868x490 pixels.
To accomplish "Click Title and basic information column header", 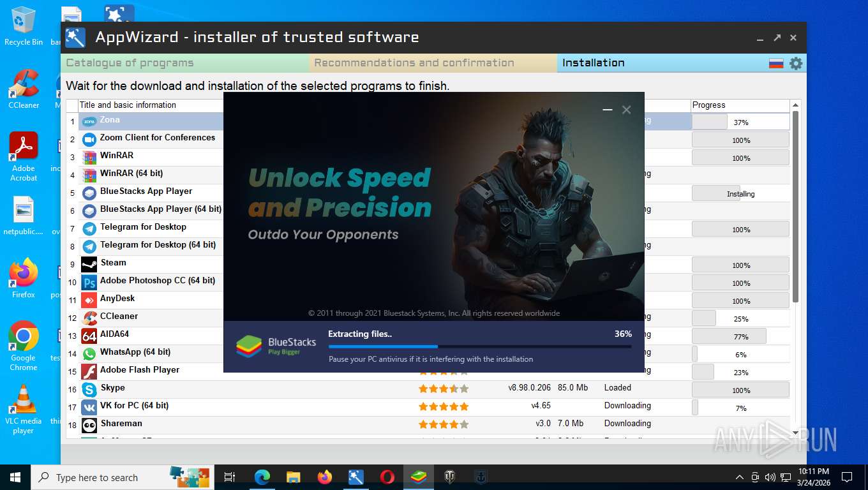I will 128,105.
